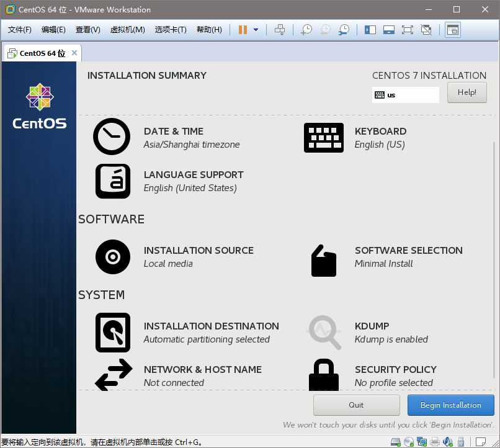500x448 pixels.
Task: Open Keyboard settings keyboard icon
Action: 324,138
